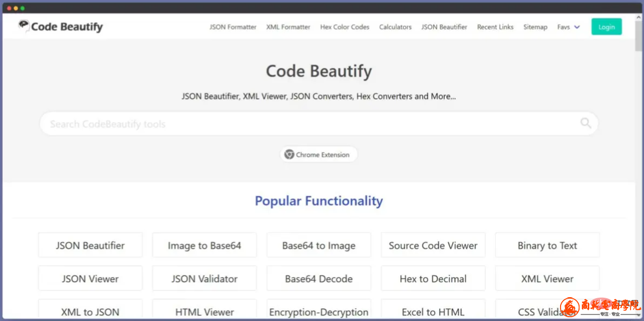Open JSON Formatter in the navbar
Viewport: 644px width, 321px height.
click(x=233, y=27)
